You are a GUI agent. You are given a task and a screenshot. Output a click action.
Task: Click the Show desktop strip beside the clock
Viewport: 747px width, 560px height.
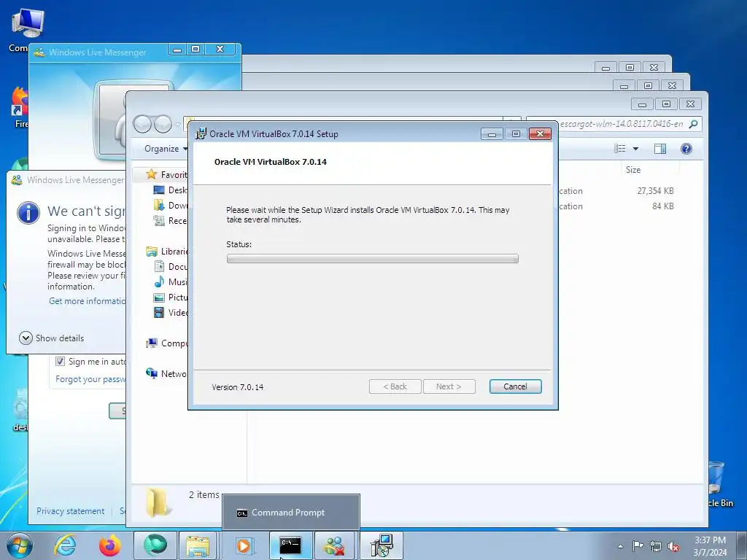click(742, 545)
